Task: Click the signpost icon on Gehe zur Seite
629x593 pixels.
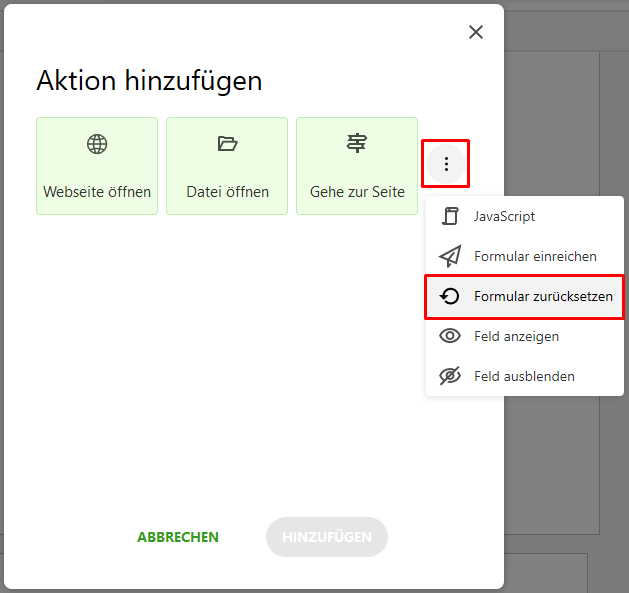Action: (x=357, y=143)
